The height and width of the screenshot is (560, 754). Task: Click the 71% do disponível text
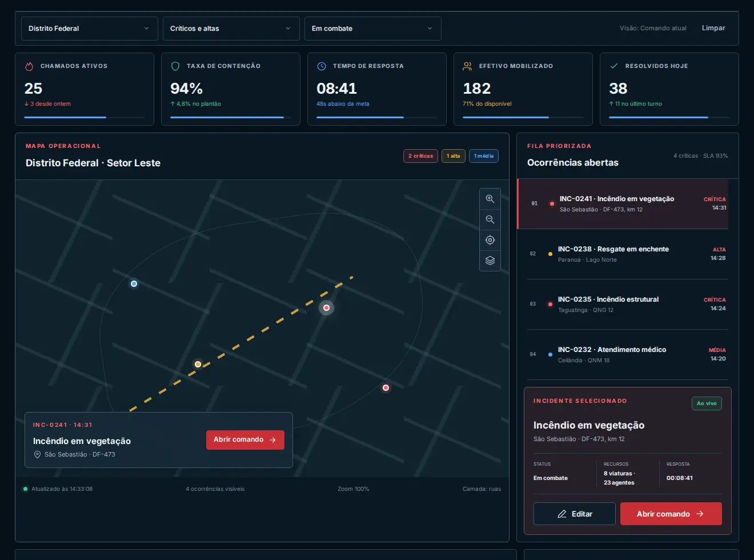(x=487, y=104)
